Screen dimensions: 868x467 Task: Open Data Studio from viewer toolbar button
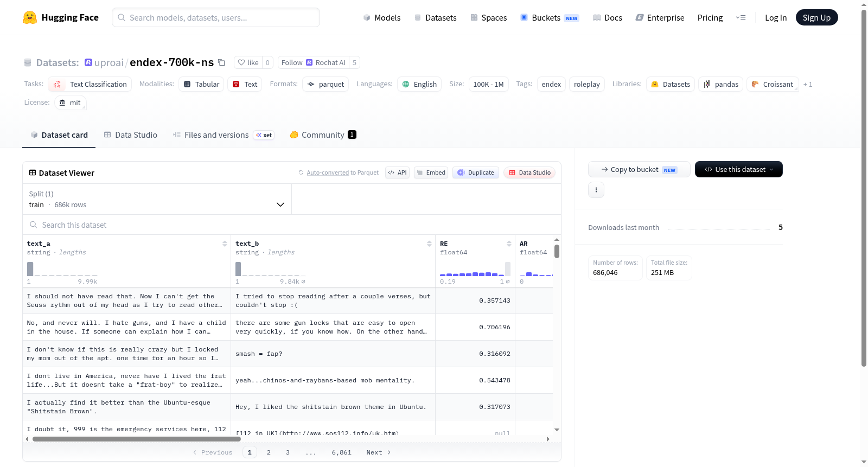[x=529, y=172]
